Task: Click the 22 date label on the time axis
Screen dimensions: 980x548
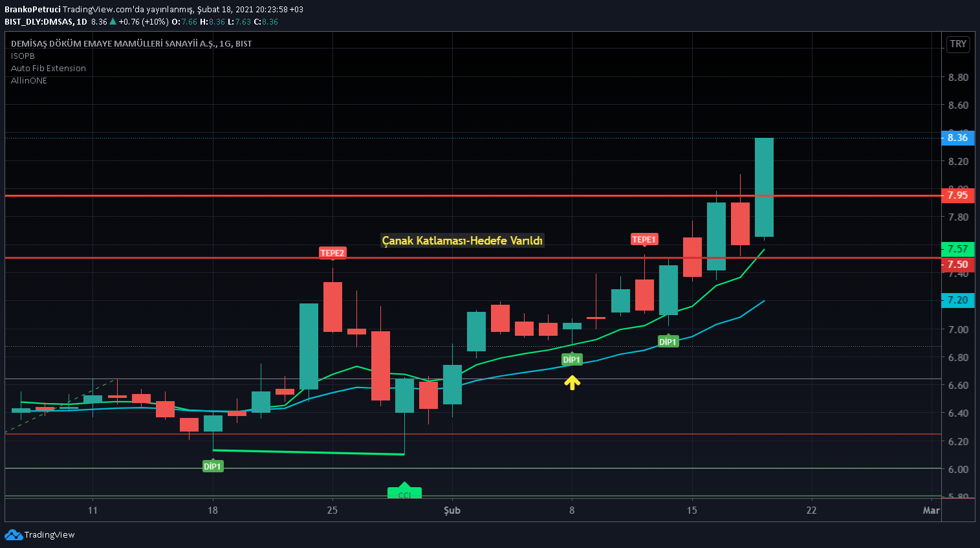Action: [812, 510]
